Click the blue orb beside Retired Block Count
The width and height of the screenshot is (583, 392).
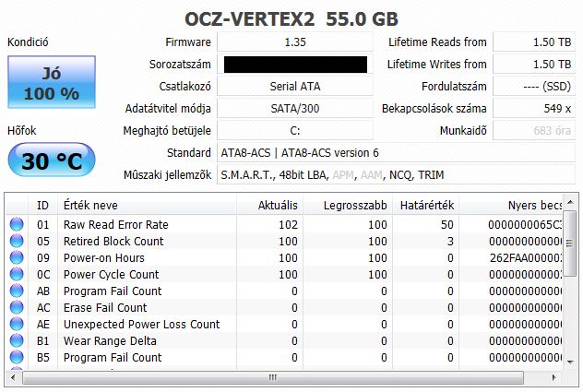(x=16, y=242)
